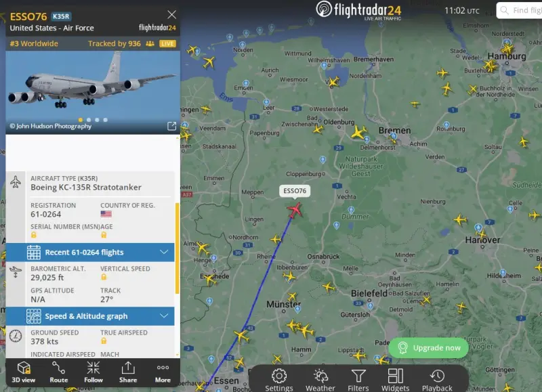This screenshot has height=392, width=542.
Task: Click the Follow aircraft icon
Action: (93, 372)
